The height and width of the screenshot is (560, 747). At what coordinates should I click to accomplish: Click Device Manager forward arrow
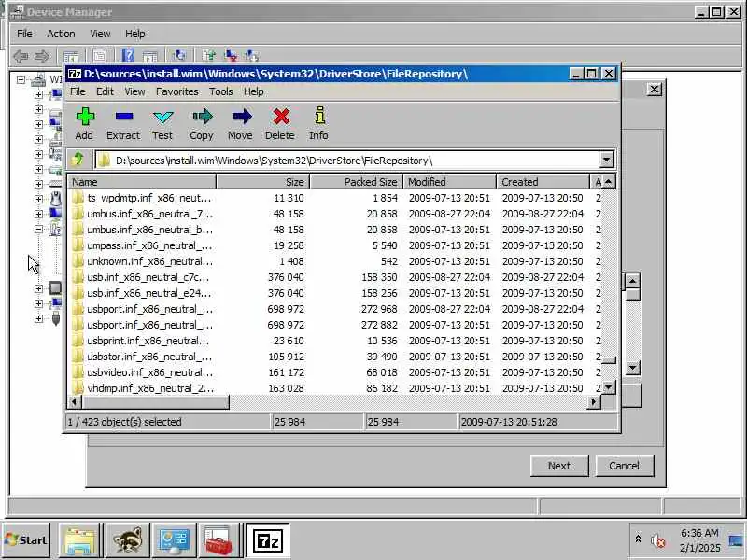pyautogui.click(x=42, y=56)
